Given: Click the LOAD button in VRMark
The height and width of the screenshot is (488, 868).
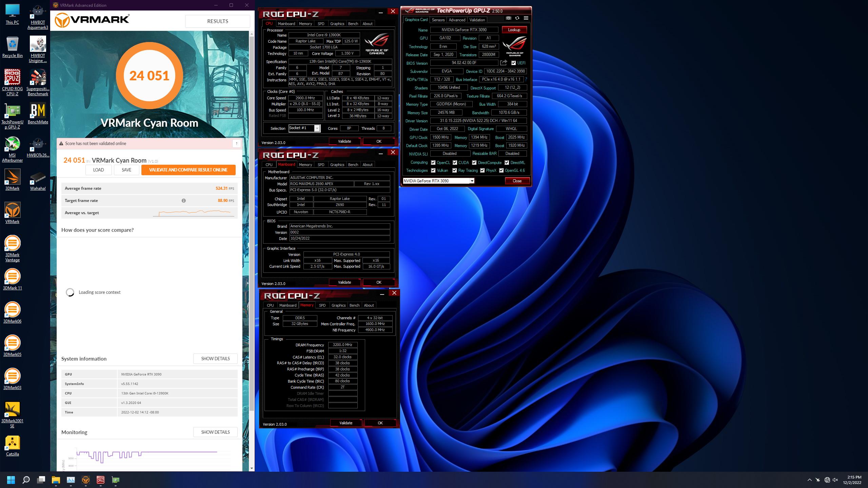Looking at the screenshot, I should [99, 170].
